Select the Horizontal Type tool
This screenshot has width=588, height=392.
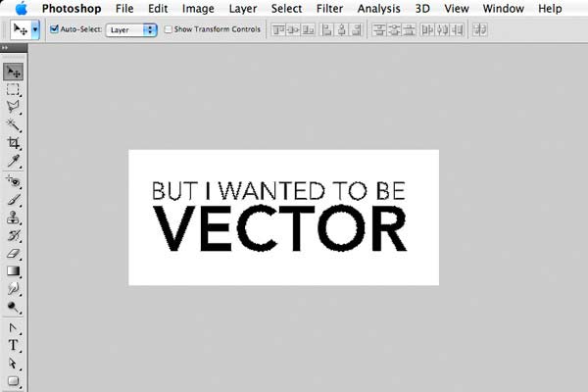coord(13,346)
